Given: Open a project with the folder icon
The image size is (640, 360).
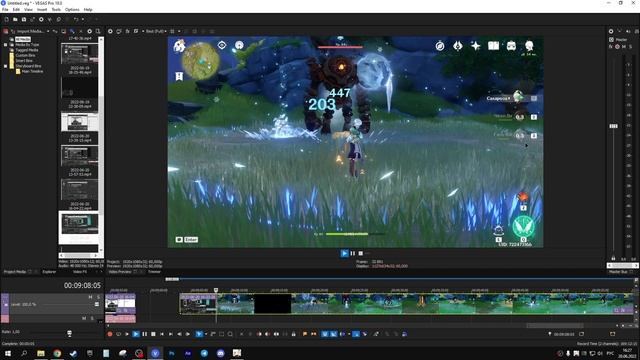Looking at the screenshot, I should tap(15, 19).
